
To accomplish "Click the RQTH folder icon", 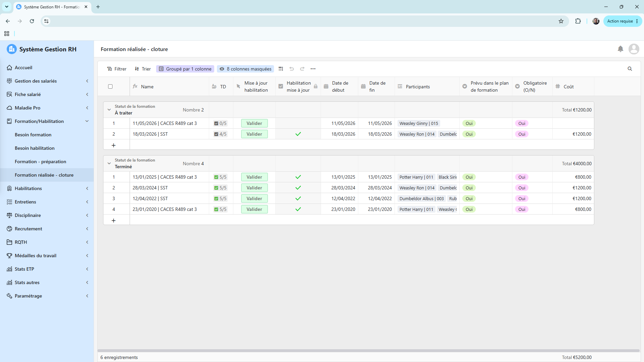I will (x=9, y=242).
